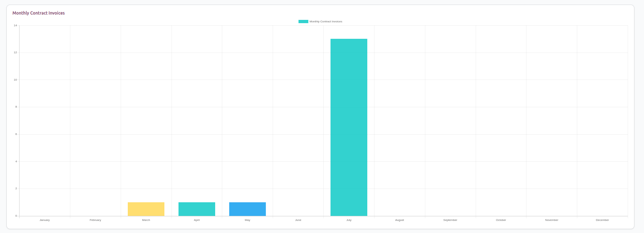This screenshot has height=233, width=644.
Task: Click the March axis label
Action: pyautogui.click(x=146, y=220)
